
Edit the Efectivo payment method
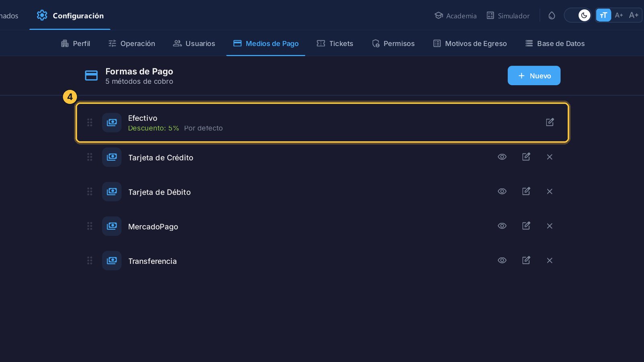pyautogui.click(x=550, y=122)
